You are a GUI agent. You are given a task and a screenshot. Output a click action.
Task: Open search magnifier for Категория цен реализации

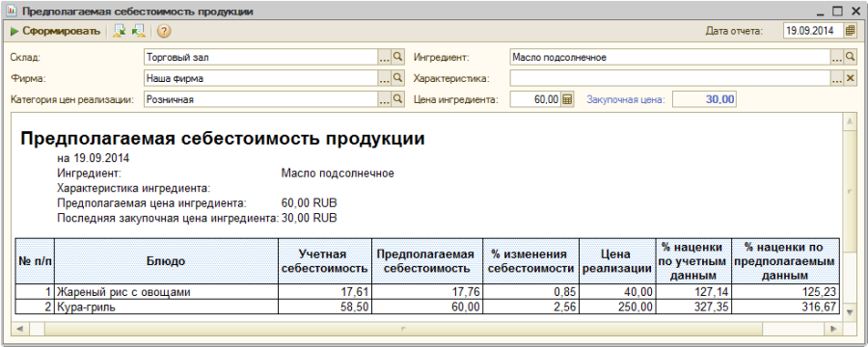pos(398,99)
